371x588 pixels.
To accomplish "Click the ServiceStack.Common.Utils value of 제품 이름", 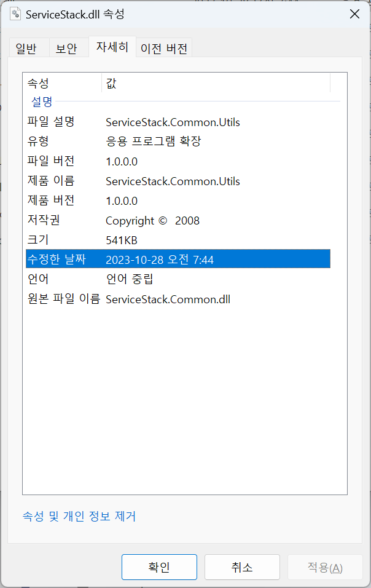I will point(173,181).
